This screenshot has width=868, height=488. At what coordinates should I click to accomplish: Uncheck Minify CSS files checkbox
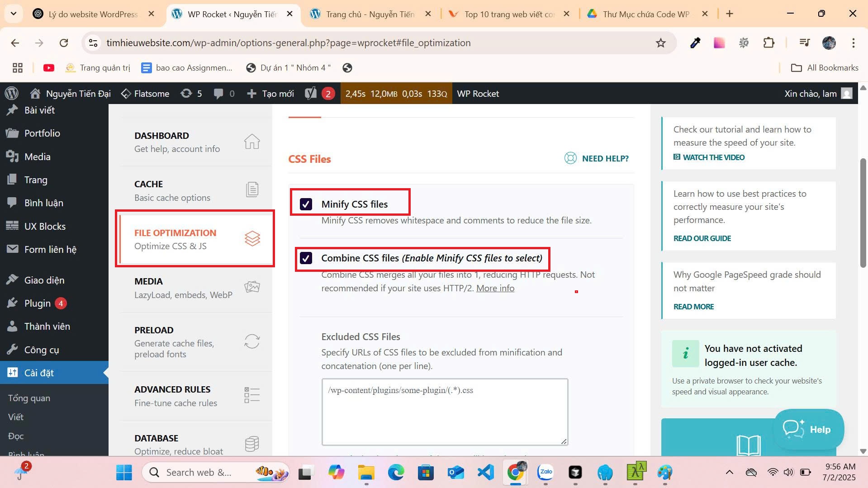coord(306,204)
